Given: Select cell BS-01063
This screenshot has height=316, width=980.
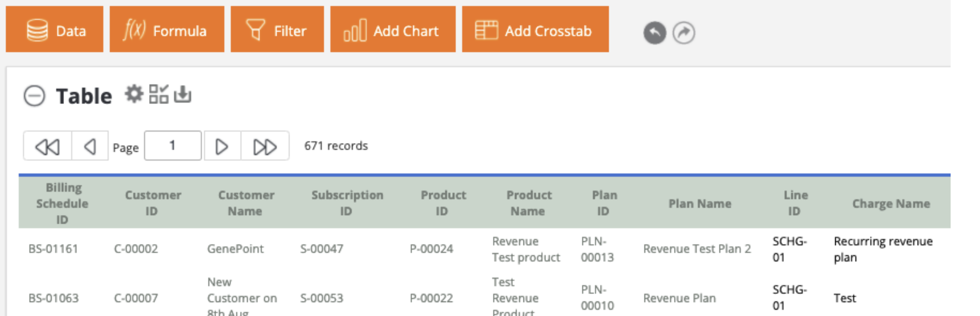Looking at the screenshot, I should click(x=53, y=298).
